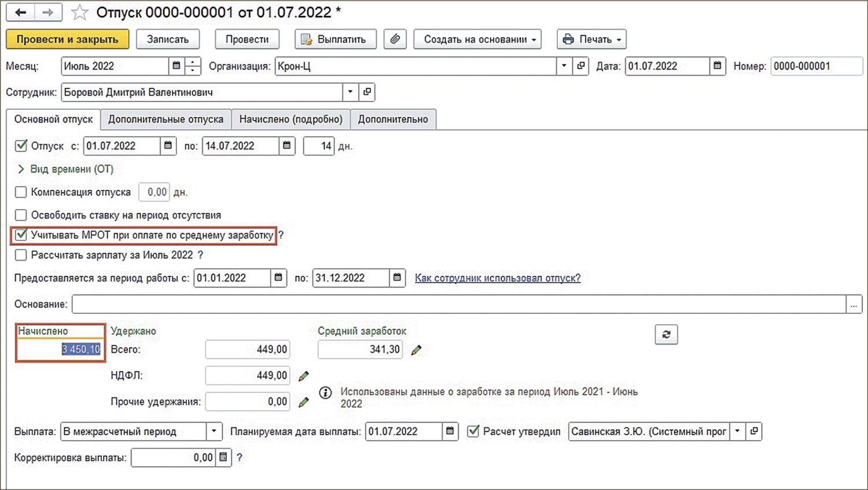This screenshot has width=868, height=490.
Task: Open calendar for vacation start date 01.07.2022
Action: pyautogui.click(x=168, y=146)
